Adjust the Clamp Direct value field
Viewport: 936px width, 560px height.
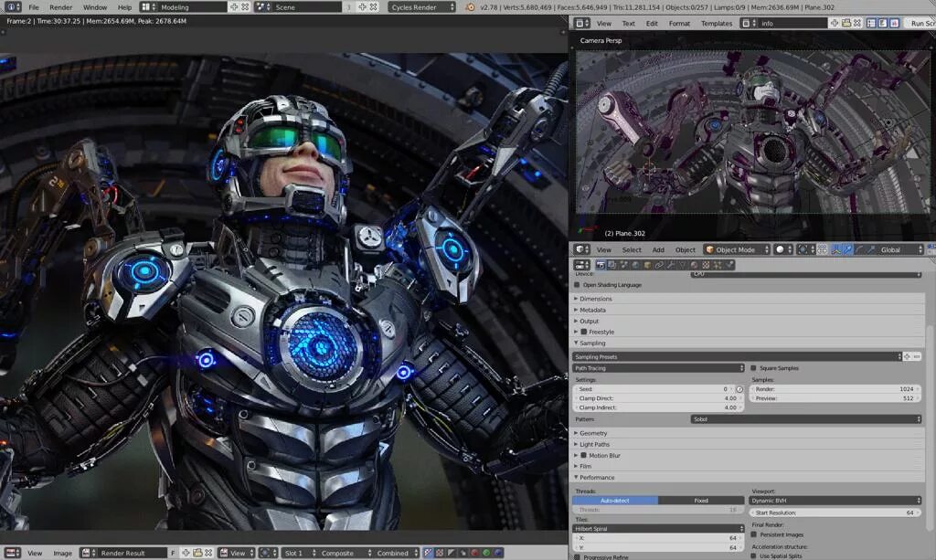658,398
